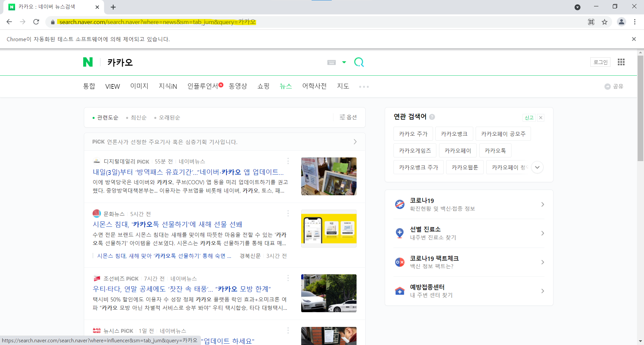Image resolution: width=644 pixels, height=345 pixels.
Task: Click 네이버뉴스 link next to 조선비즈
Action: point(183,279)
